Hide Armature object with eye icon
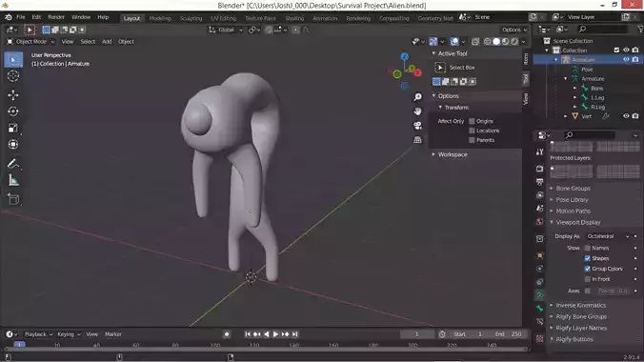The width and height of the screenshot is (644, 362). pyautogui.click(x=626, y=60)
